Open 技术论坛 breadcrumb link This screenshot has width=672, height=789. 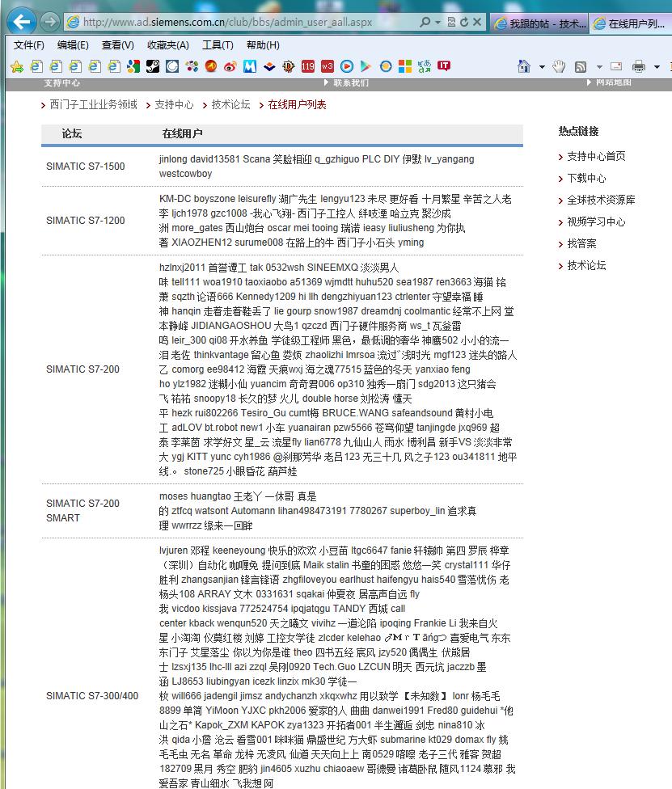click(x=230, y=104)
